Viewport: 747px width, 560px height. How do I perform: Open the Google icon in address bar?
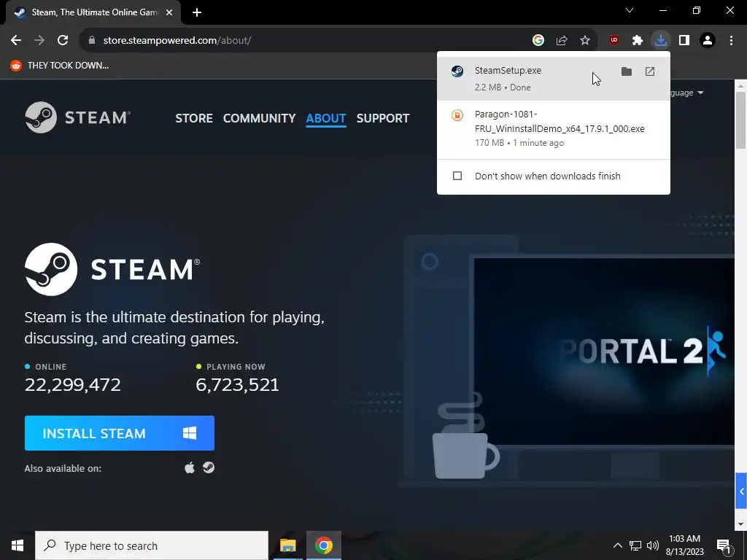tap(538, 41)
